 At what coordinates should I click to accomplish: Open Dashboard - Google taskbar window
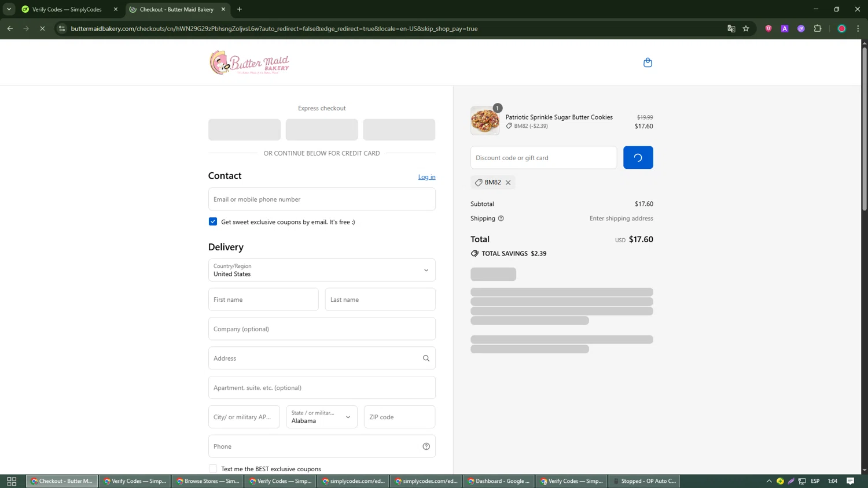(499, 481)
